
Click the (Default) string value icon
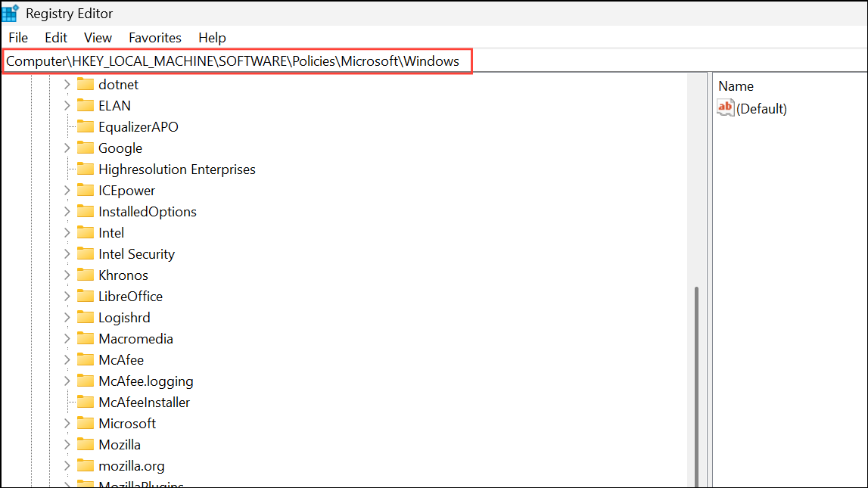[x=725, y=107]
